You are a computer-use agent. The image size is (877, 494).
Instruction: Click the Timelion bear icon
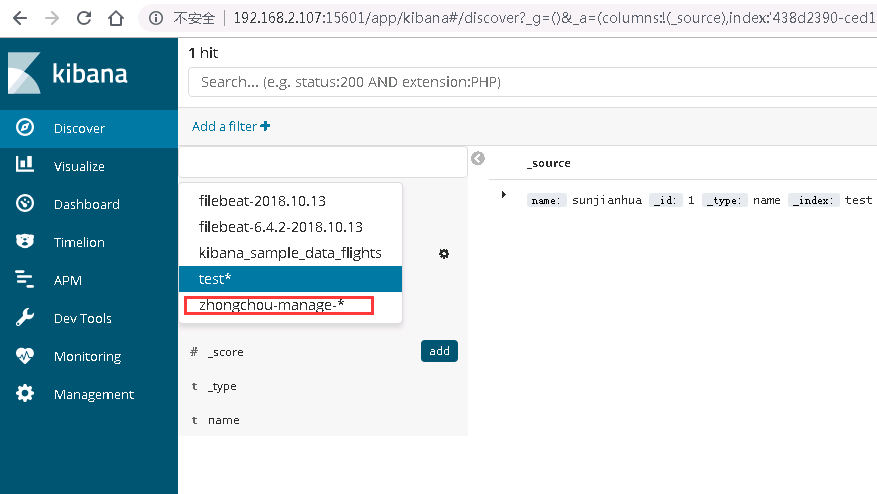click(x=25, y=241)
